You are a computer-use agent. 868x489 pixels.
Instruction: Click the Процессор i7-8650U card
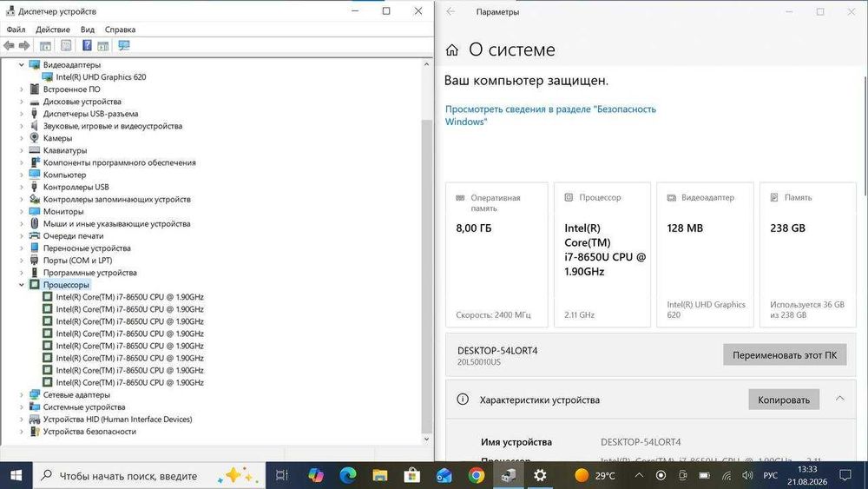602,254
